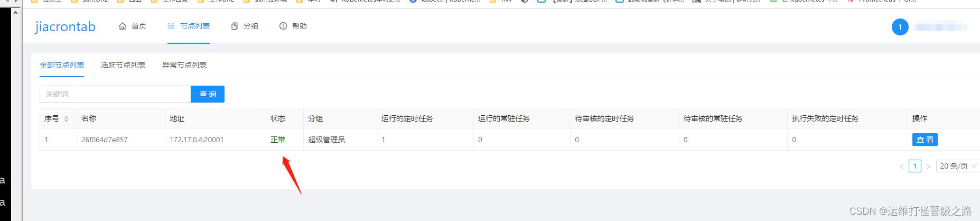The image size is (980, 221).
Task: Click the 查看 button for node 26f064d7e857
Action: point(925,140)
